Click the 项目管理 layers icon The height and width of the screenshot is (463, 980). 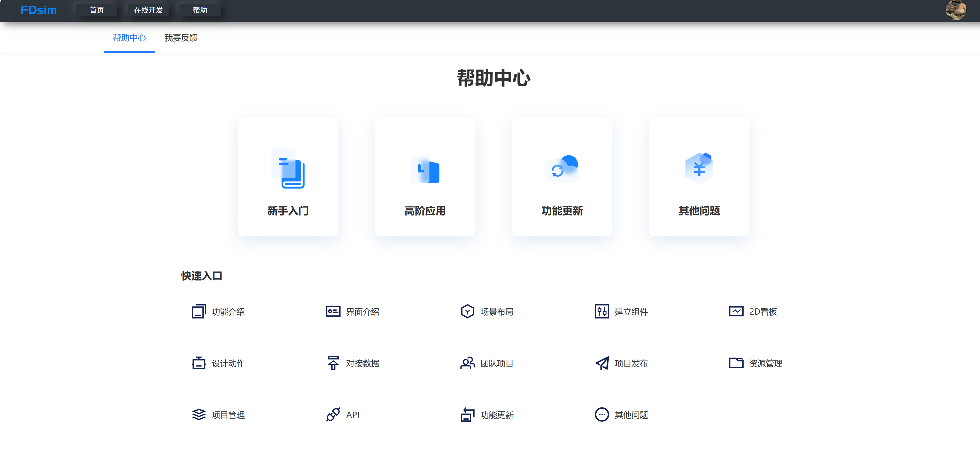pos(199,414)
